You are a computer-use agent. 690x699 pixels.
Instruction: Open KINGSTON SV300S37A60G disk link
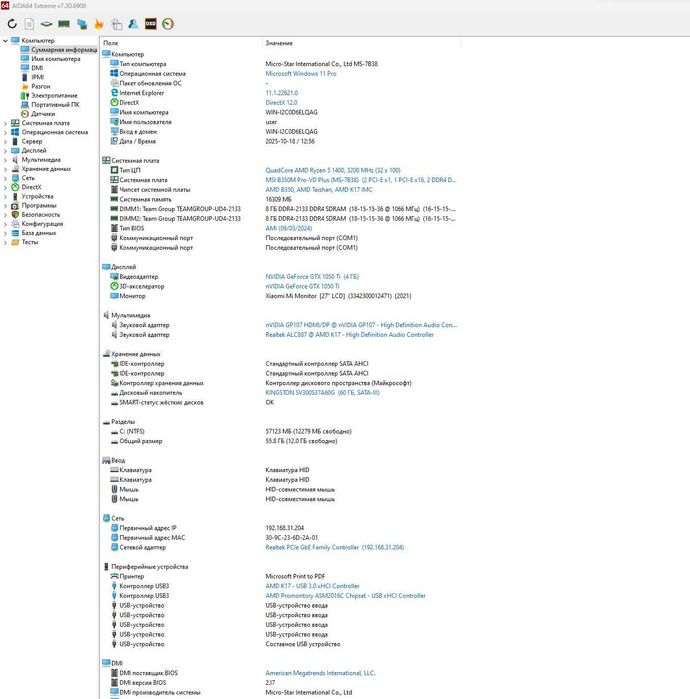322,393
